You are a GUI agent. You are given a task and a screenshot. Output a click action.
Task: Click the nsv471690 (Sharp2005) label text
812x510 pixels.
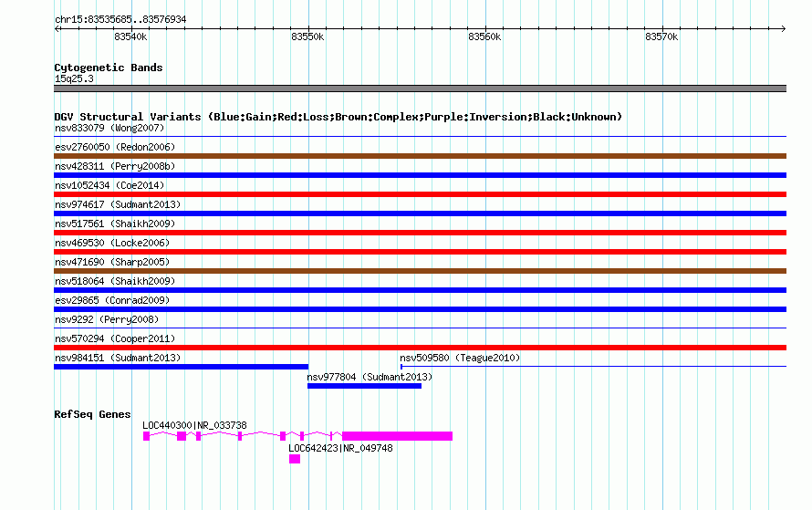click(112, 262)
